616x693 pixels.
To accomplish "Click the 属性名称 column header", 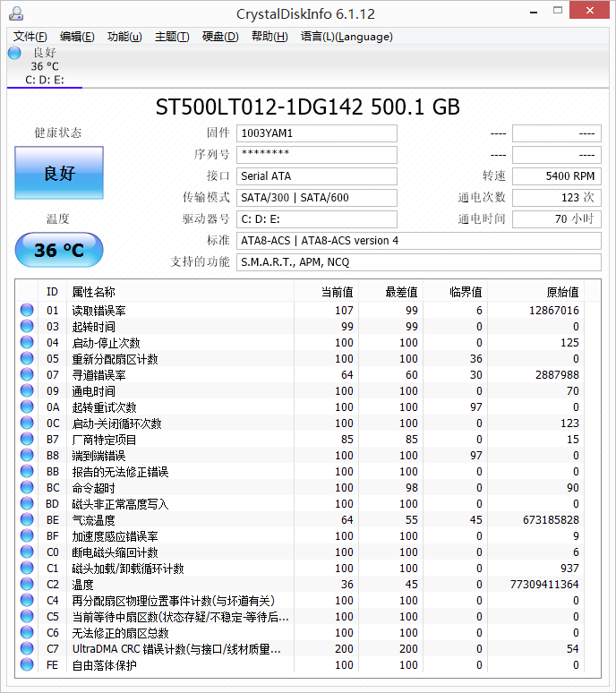I will 180,292.
